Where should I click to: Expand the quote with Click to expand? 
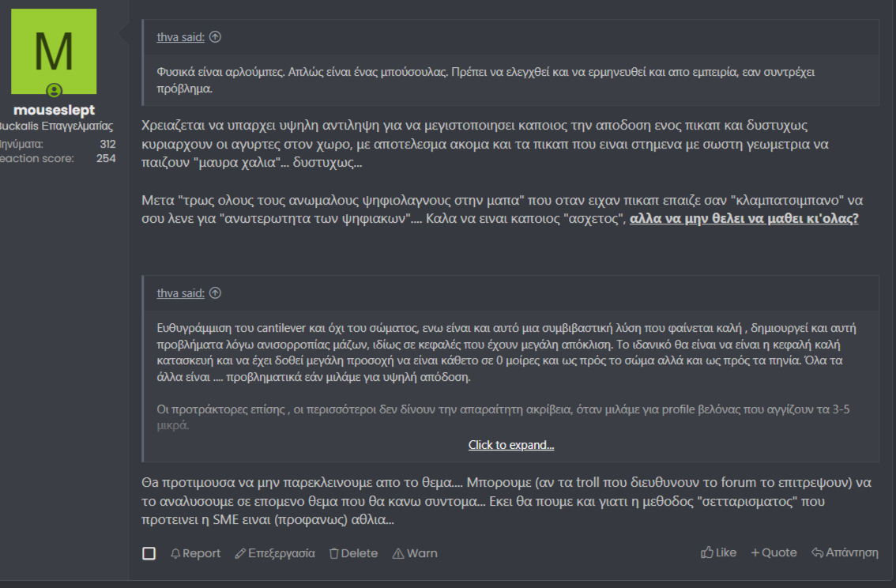(x=511, y=445)
